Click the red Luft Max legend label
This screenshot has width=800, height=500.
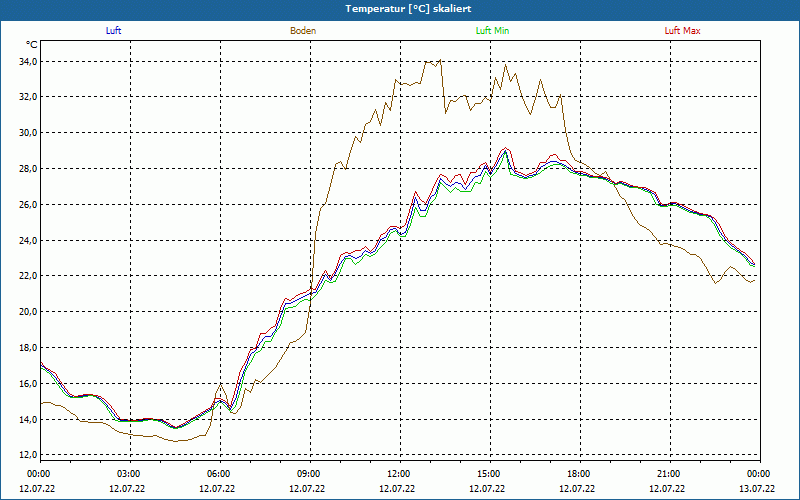[682, 31]
